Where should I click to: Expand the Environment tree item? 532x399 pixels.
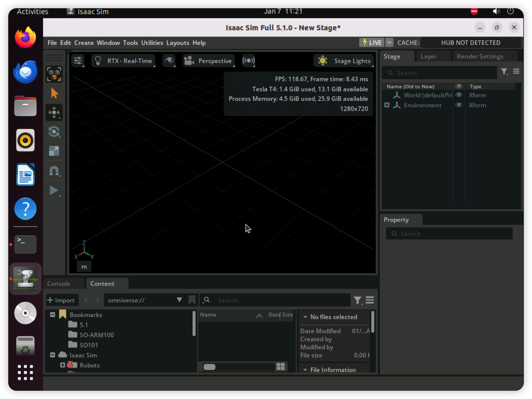[x=387, y=105]
